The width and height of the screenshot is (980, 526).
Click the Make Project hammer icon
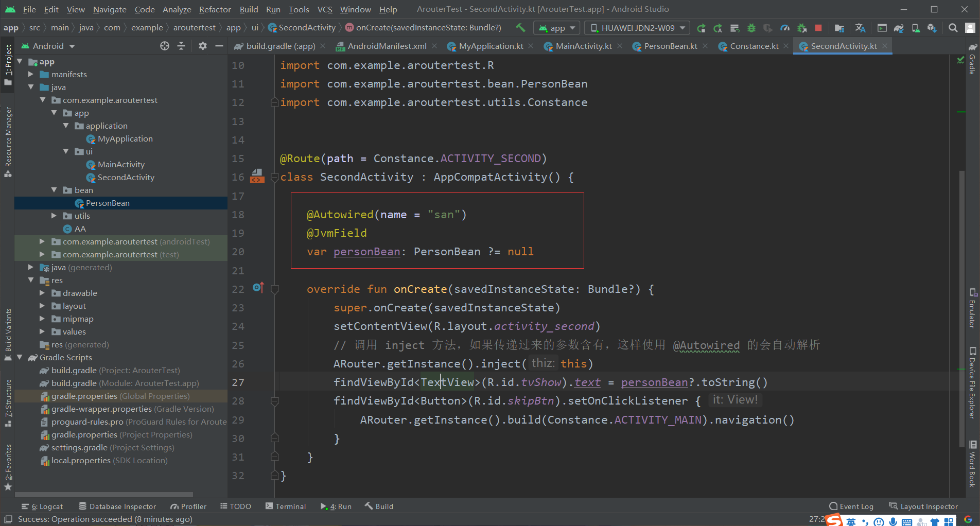pyautogui.click(x=520, y=28)
